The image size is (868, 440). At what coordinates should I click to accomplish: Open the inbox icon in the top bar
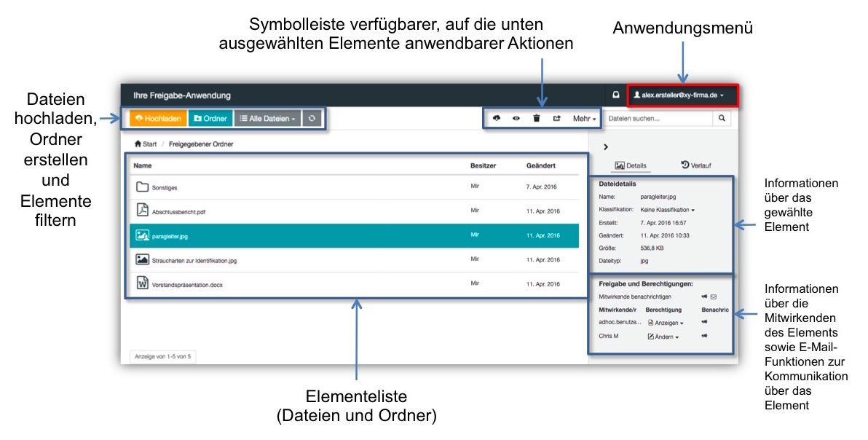[615, 95]
